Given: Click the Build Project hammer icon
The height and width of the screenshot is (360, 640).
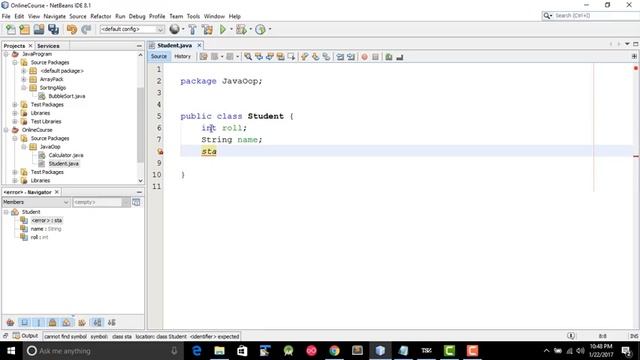Looking at the screenshot, I should pyautogui.click(x=192, y=29).
